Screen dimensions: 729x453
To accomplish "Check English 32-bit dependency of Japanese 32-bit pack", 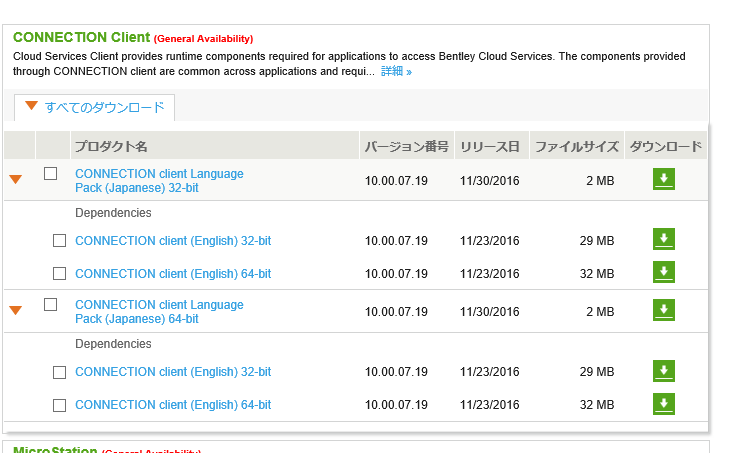I will tap(60, 240).
